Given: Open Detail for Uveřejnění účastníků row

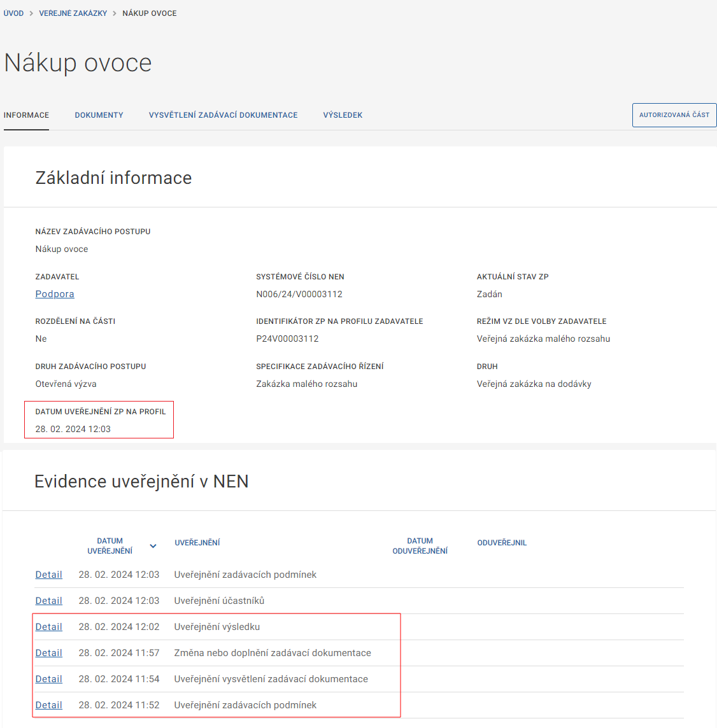Looking at the screenshot, I should click(x=49, y=601).
